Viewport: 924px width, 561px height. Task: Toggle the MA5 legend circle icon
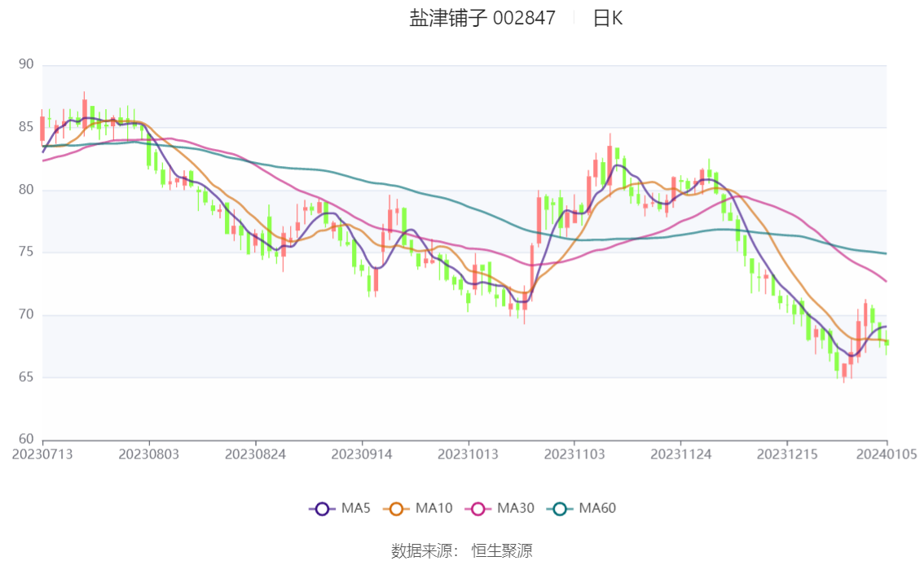point(322,509)
